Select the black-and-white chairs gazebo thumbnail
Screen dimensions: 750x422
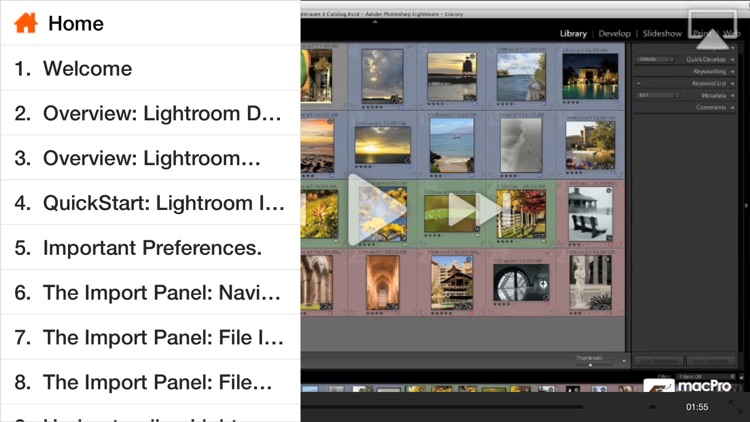pos(590,214)
